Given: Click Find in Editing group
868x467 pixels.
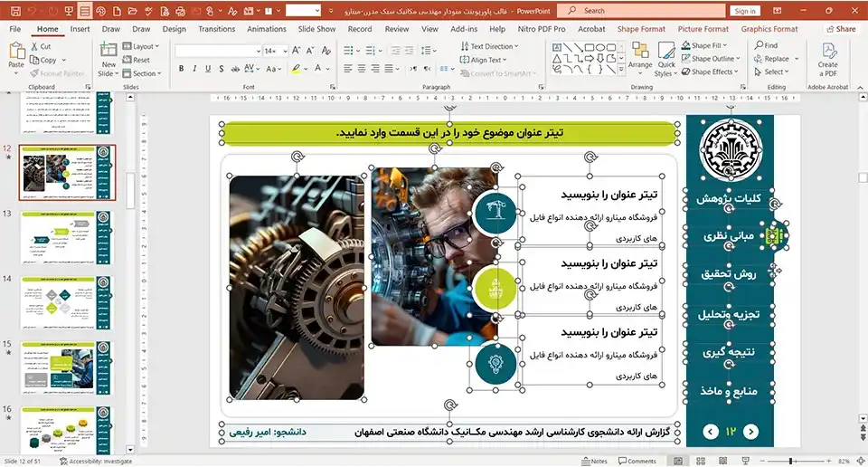Looking at the screenshot, I should [766, 45].
